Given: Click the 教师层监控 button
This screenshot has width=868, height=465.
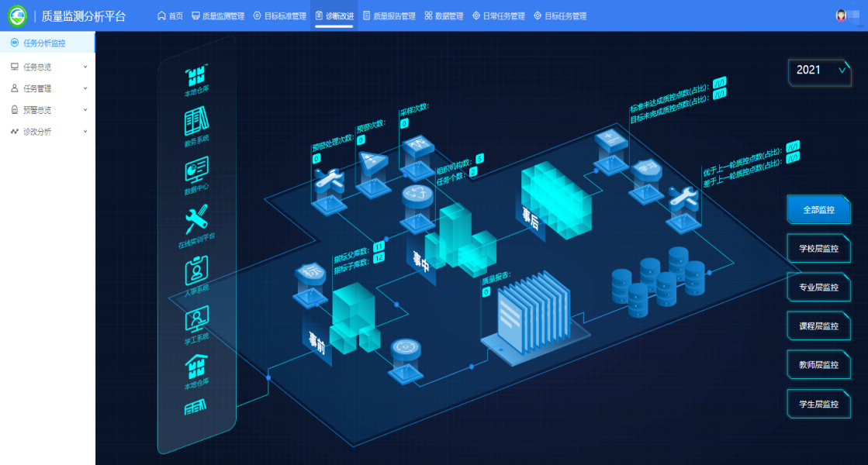Looking at the screenshot, I should pos(818,365).
